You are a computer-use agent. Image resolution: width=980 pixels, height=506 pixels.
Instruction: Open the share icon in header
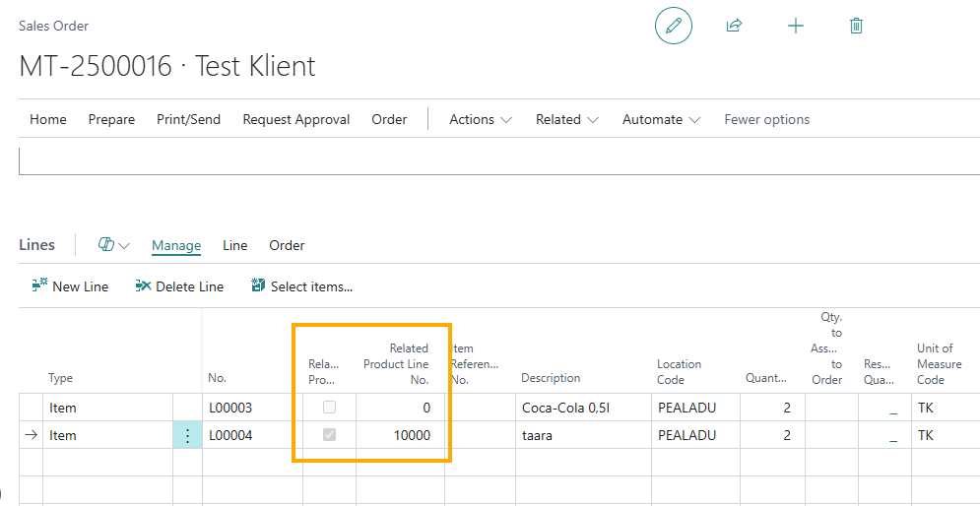click(734, 26)
